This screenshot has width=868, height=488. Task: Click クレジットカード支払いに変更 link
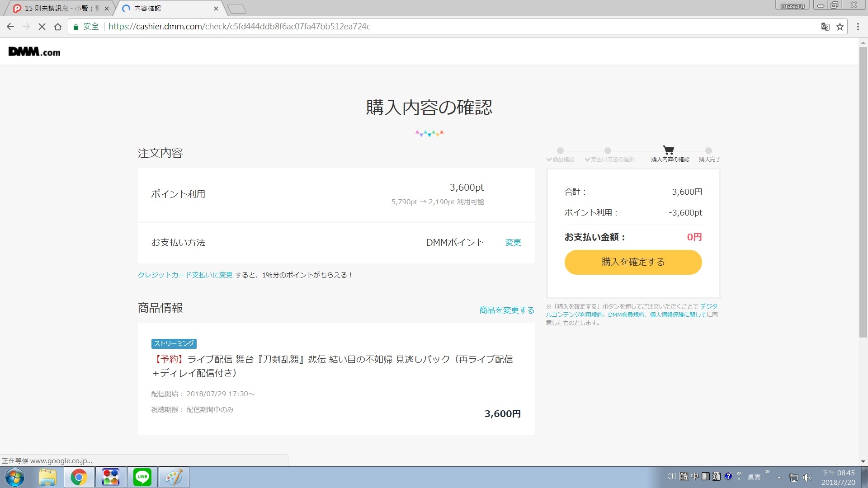(185, 275)
